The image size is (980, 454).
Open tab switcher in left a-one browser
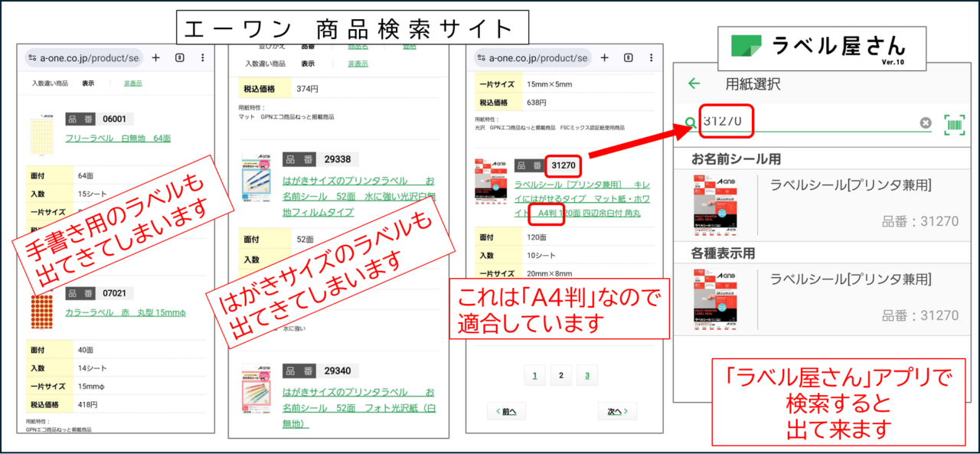pos(180,58)
